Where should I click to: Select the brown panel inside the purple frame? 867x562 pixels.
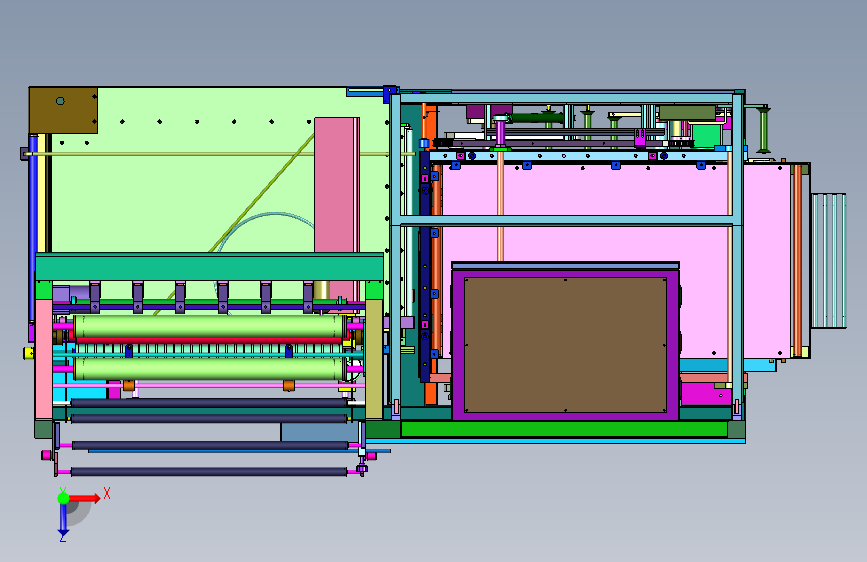pos(566,345)
